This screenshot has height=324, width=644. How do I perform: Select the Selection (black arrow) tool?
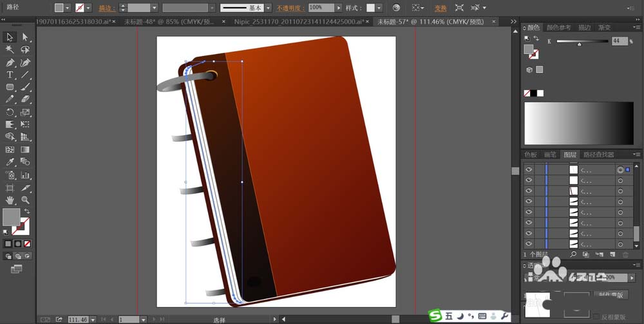[x=10, y=37]
